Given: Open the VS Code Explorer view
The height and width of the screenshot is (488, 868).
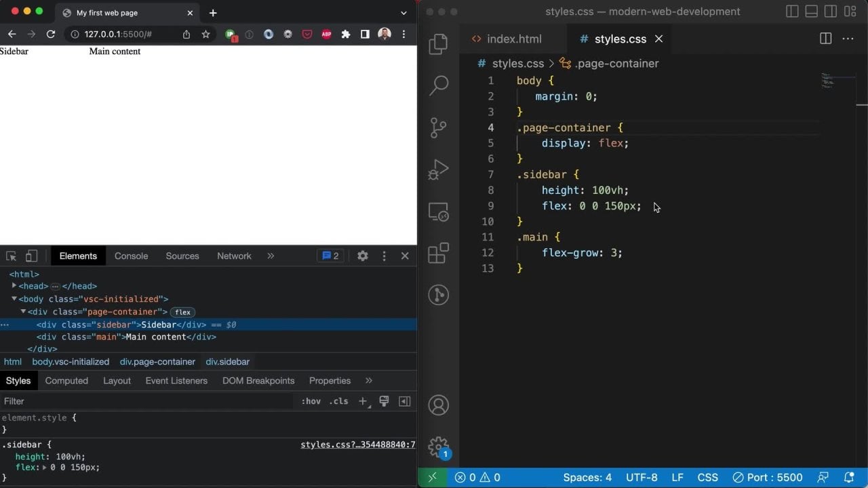Looking at the screenshot, I should (x=439, y=44).
